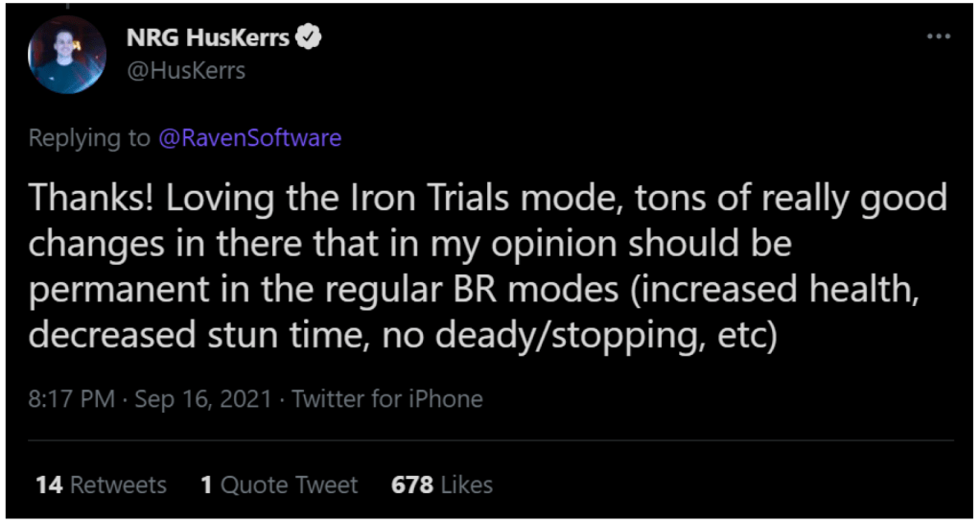Screen dimensions: 980x523
Task: Open the 1 Quote Tweet list
Action: click(279, 485)
